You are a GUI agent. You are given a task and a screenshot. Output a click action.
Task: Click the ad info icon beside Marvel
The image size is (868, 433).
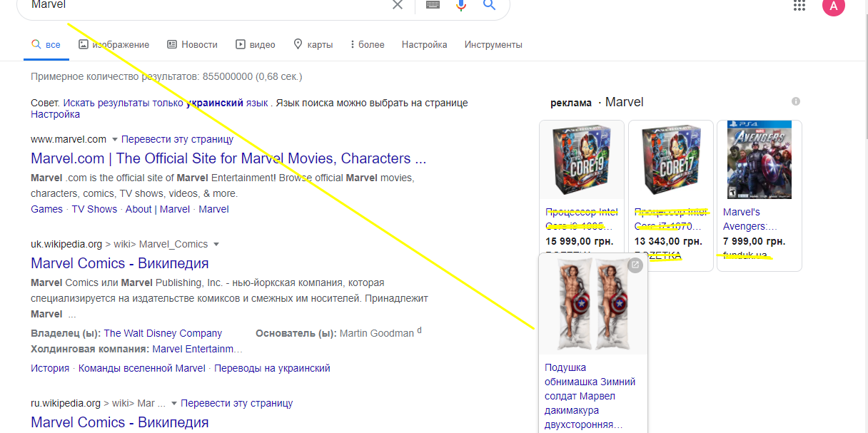pyautogui.click(x=796, y=101)
